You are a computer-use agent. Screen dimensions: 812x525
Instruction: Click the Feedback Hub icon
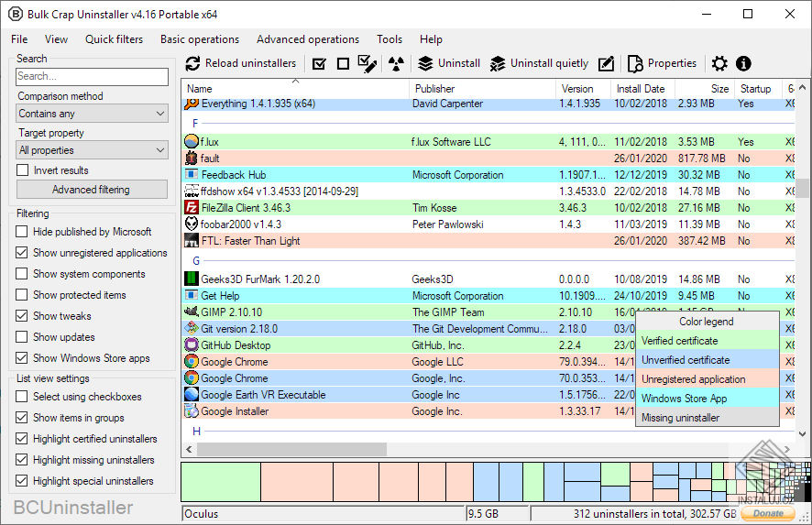(192, 174)
